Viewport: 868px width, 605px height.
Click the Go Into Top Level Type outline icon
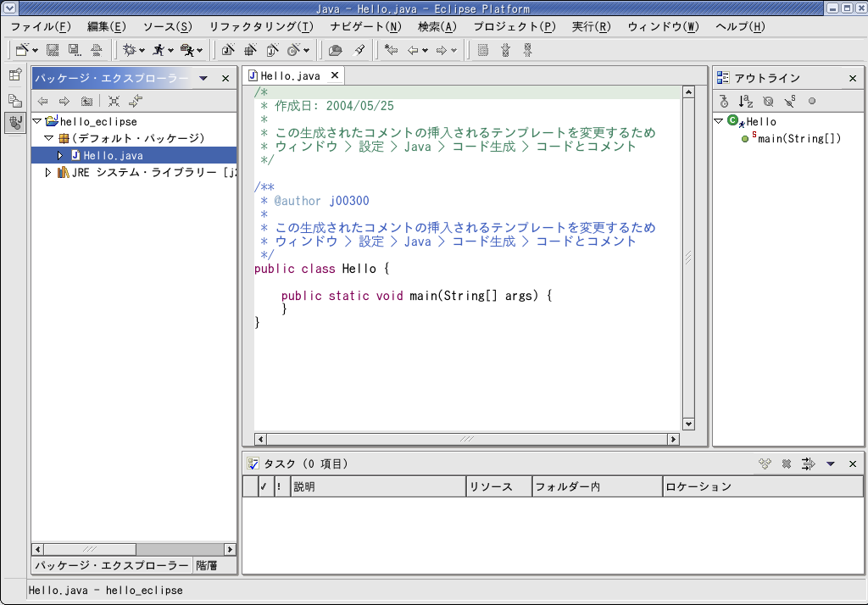[x=724, y=102]
